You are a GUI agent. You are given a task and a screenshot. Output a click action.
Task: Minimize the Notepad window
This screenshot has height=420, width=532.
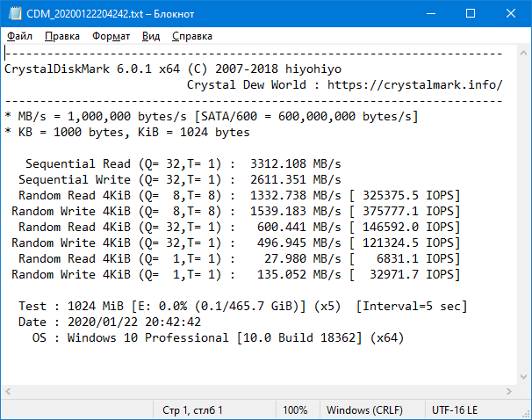coord(431,13)
